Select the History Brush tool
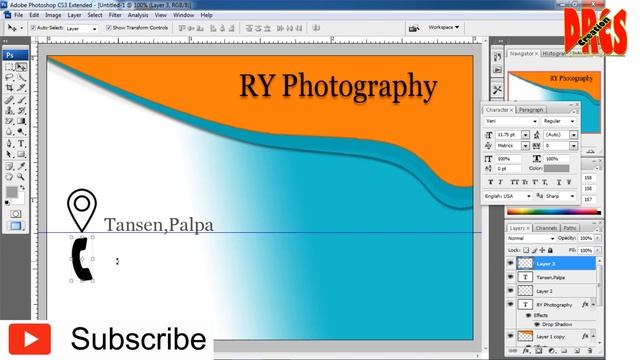Viewport: 640px width, 360px height. tap(21, 110)
